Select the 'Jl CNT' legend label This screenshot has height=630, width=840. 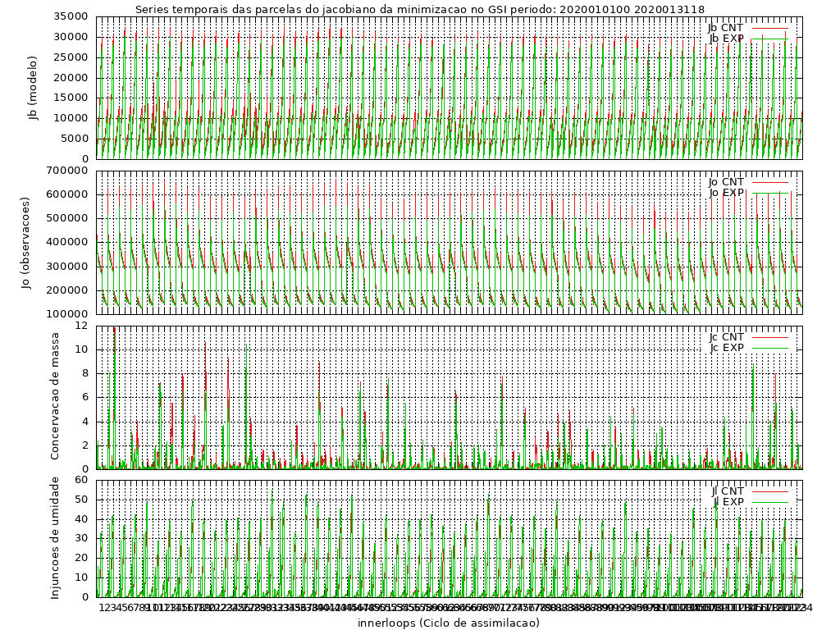click(728, 491)
